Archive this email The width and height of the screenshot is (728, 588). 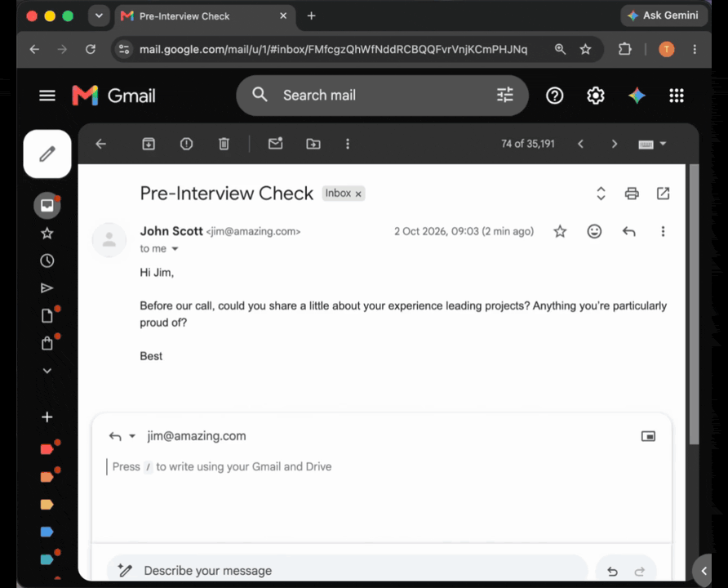pyautogui.click(x=149, y=144)
